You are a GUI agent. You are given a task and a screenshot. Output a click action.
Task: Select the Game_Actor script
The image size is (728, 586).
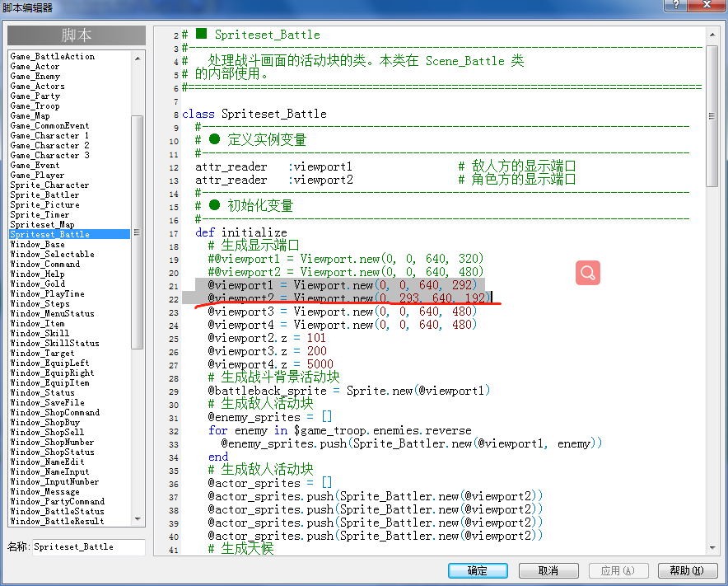(35, 67)
